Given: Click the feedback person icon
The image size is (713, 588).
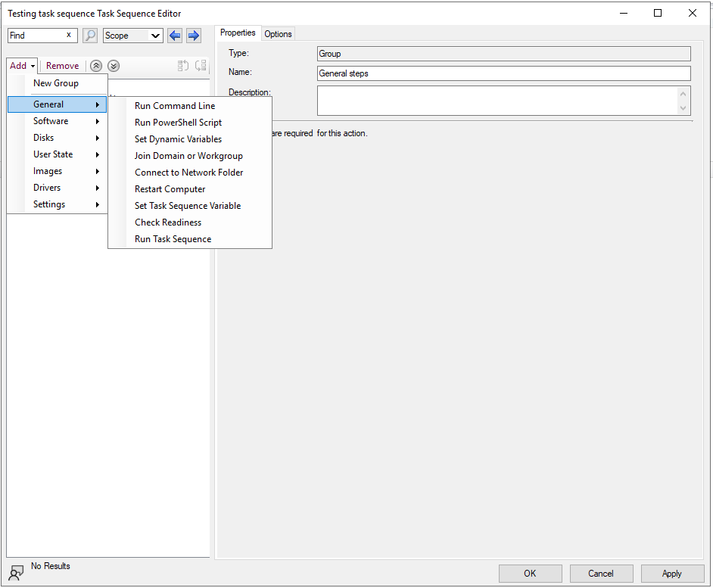Looking at the screenshot, I should [17, 573].
